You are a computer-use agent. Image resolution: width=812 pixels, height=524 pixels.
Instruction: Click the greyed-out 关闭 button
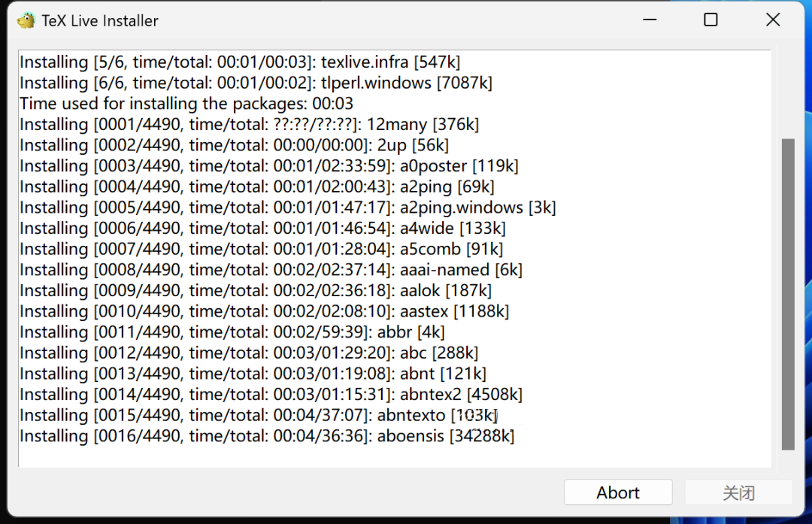(738, 492)
